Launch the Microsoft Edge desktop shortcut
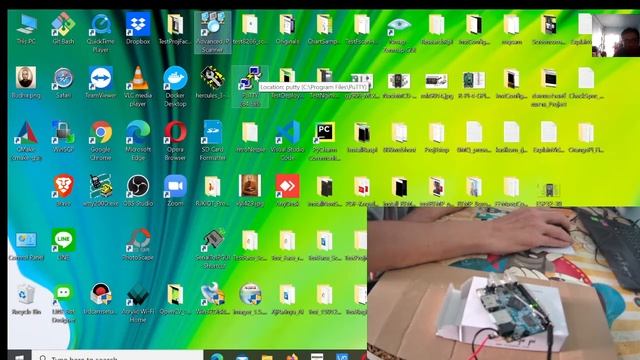Viewport: 640px width, 360px height. point(138,141)
